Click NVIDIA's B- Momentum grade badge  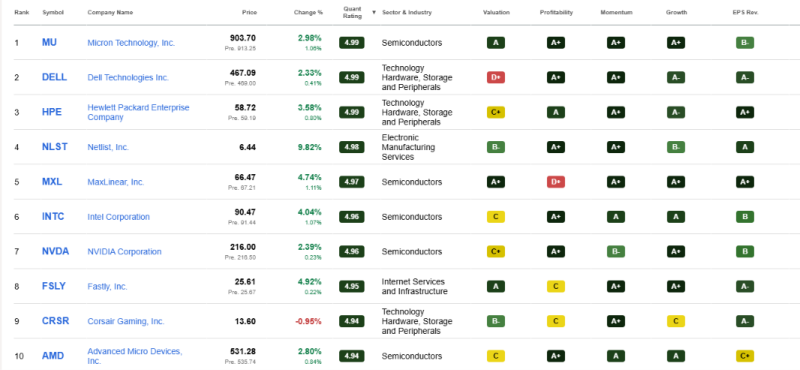[616, 252]
